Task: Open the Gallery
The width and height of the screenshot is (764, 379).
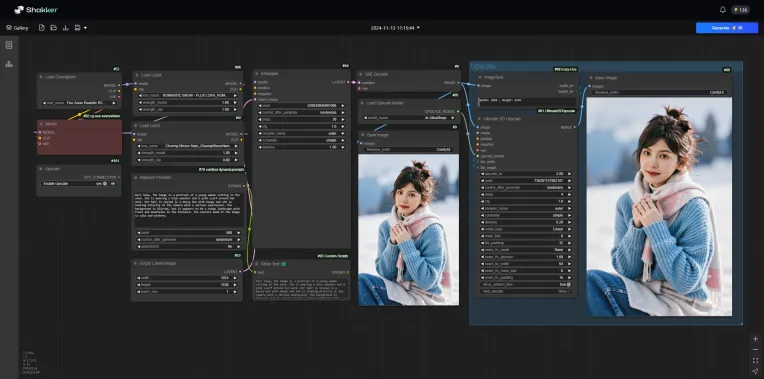Action: pyautogui.click(x=17, y=28)
